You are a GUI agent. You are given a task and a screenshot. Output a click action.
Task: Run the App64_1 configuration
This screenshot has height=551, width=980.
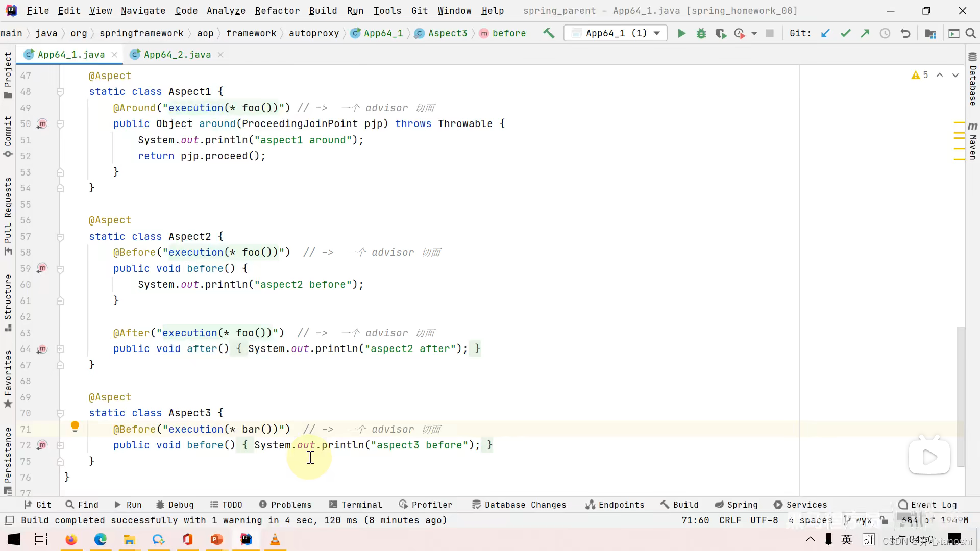[x=681, y=34]
